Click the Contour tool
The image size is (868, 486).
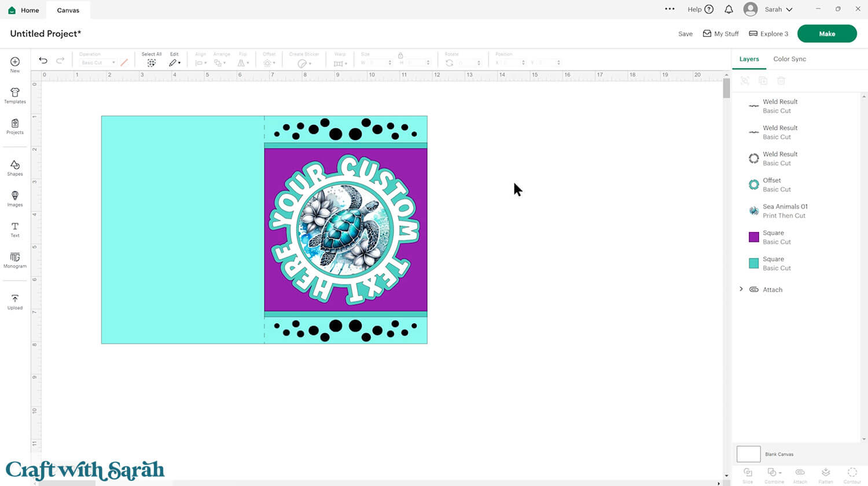pos(852,476)
